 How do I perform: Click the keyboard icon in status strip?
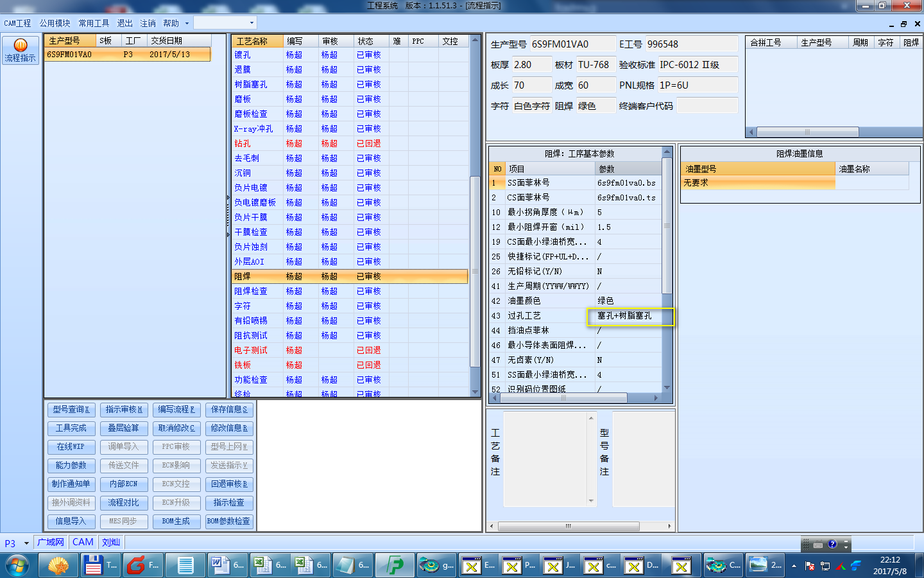click(818, 545)
